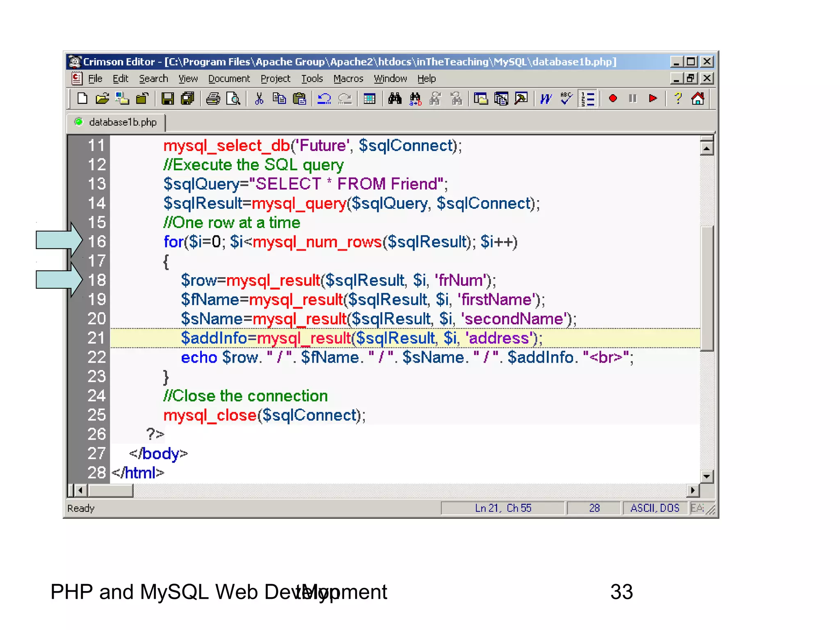Toggle the output window icon

(501, 99)
